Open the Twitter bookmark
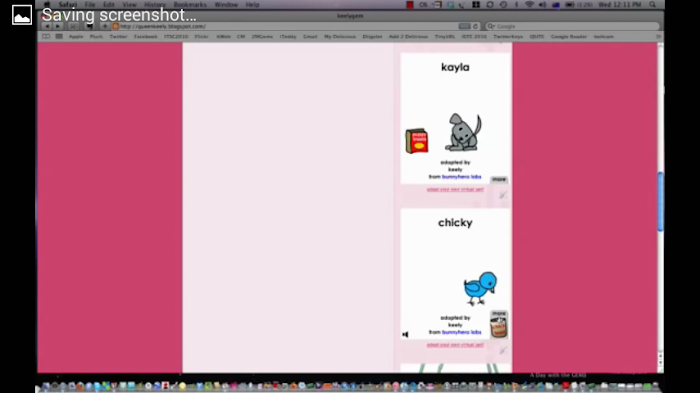This screenshot has width=700, height=393. pyautogui.click(x=118, y=37)
